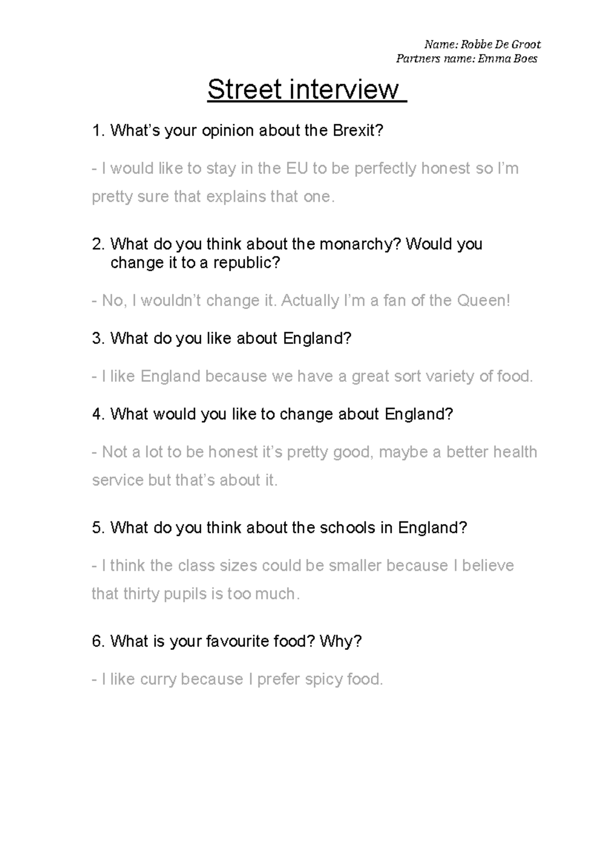Click the answer about great variety of food
The width and height of the screenshot is (613, 868).
pos(312,377)
